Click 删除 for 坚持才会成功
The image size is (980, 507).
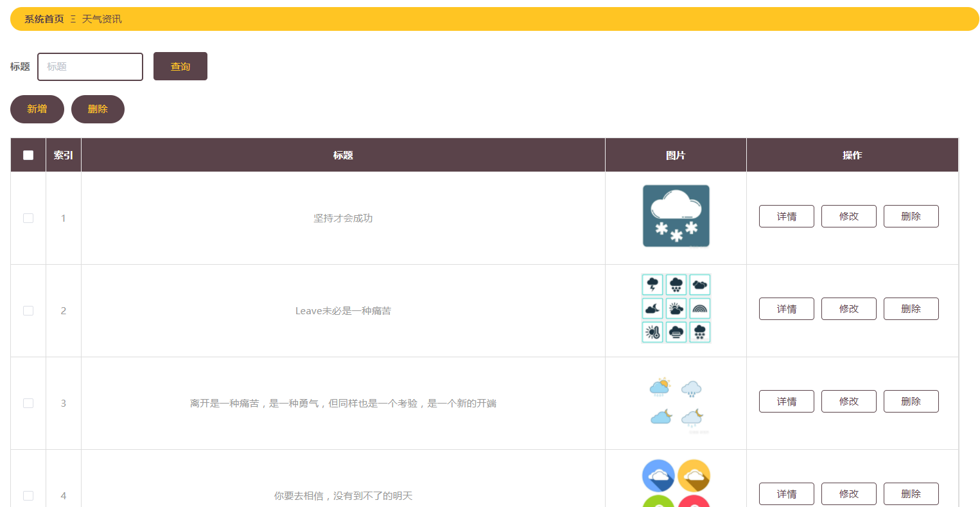[911, 217]
